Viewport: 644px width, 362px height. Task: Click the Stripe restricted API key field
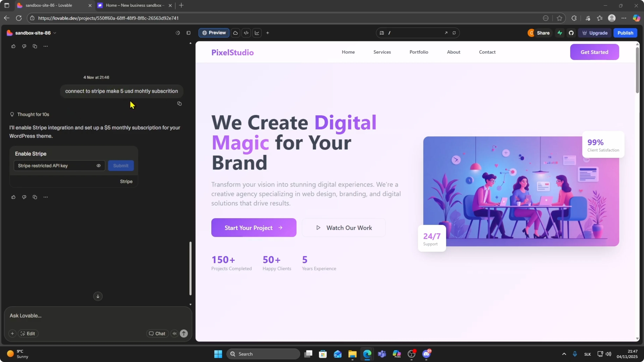59,166
